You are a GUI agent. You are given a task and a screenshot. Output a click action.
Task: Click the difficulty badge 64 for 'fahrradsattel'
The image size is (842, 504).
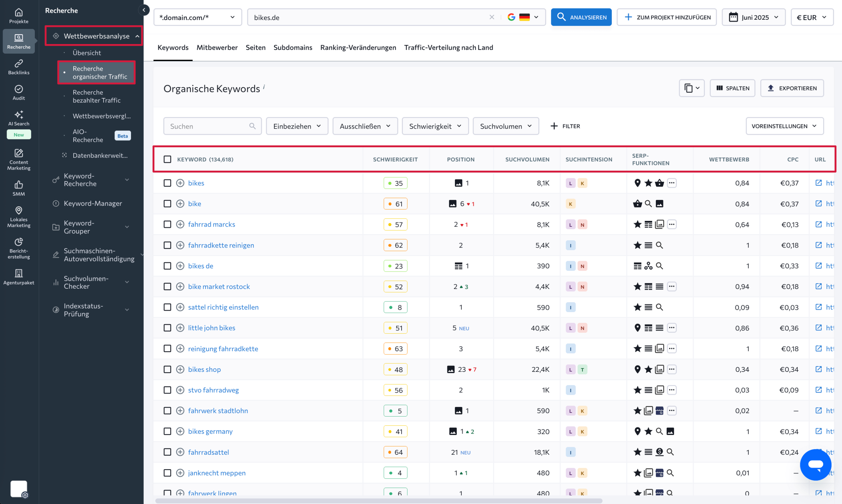click(x=395, y=452)
